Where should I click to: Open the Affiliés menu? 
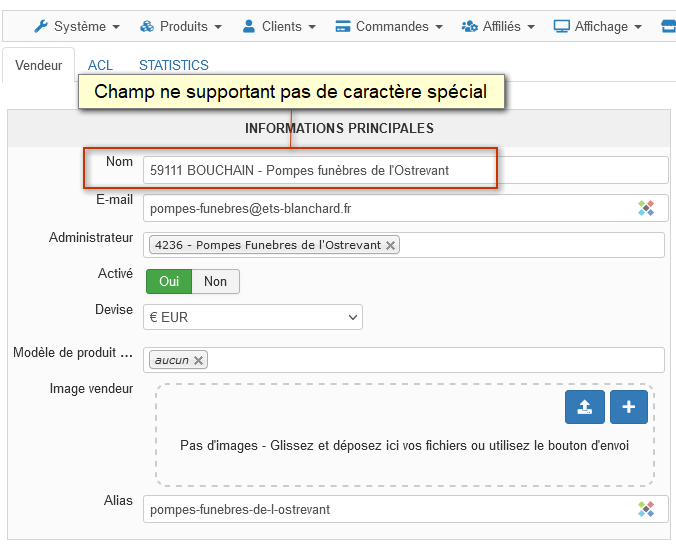[x=498, y=26]
